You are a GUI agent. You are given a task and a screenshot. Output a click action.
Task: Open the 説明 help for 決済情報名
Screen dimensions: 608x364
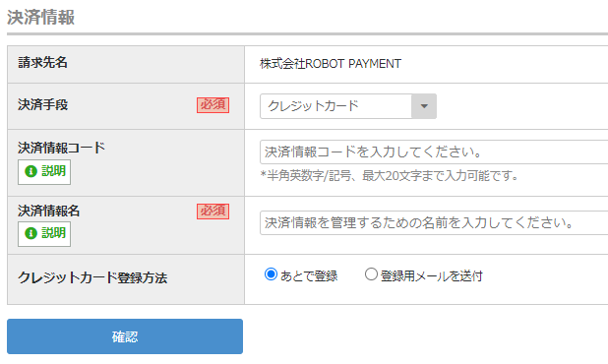[x=44, y=234]
